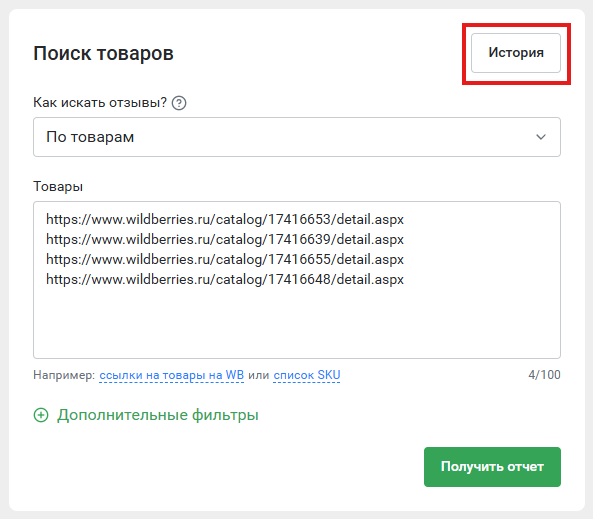Follow the ссылки на товары на WB link
The width and height of the screenshot is (593, 519).
click(171, 375)
